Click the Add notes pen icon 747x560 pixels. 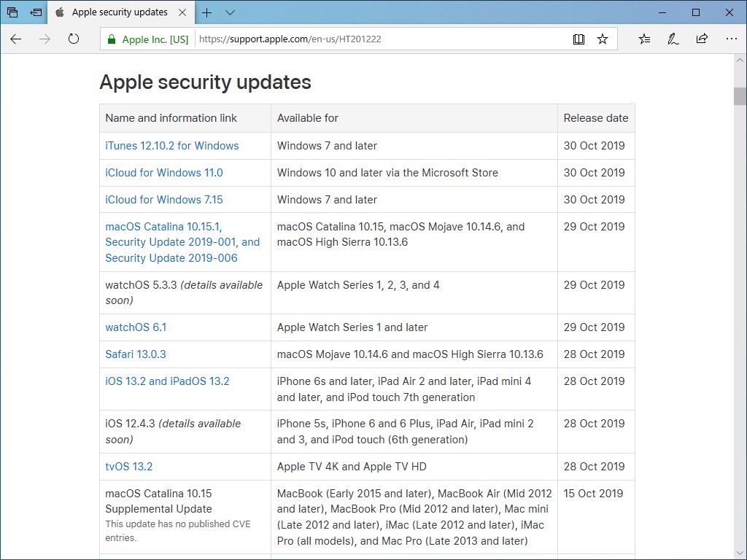click(x=673, y=39)
